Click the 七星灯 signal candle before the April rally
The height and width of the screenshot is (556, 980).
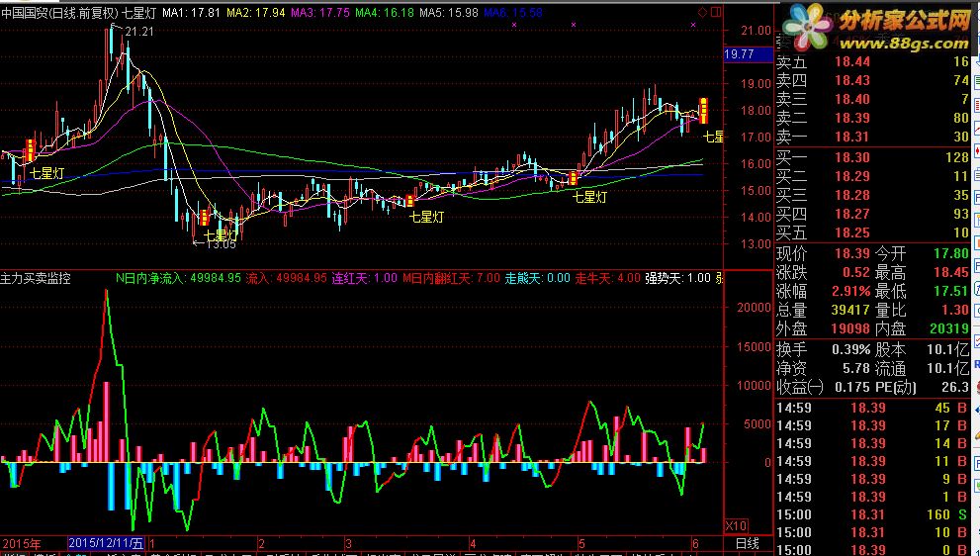[x=574, y=178]
